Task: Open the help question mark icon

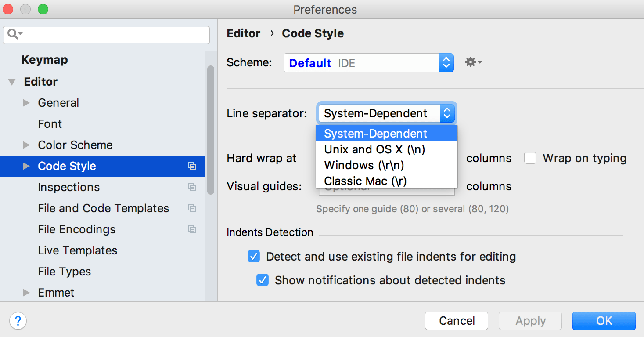Action: (x=18, y=321)
